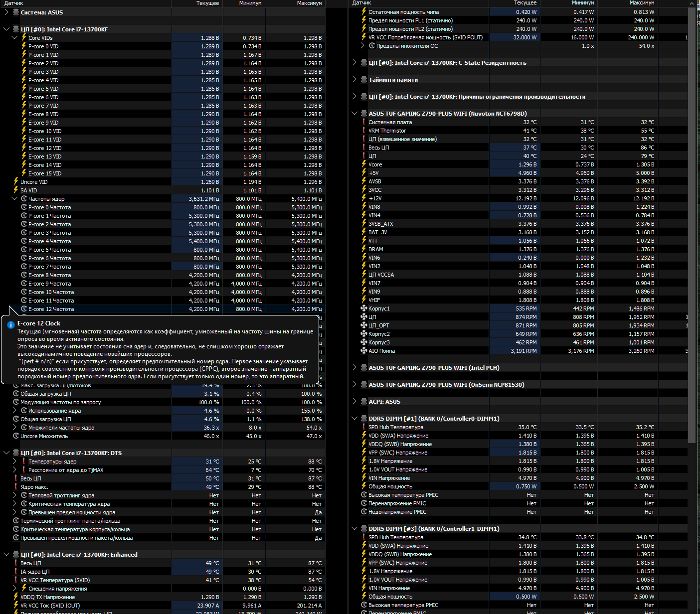Collapse the Core VIDs subtree
The width and height of the screenshot is (700, 614).
(x=14, y=38)
